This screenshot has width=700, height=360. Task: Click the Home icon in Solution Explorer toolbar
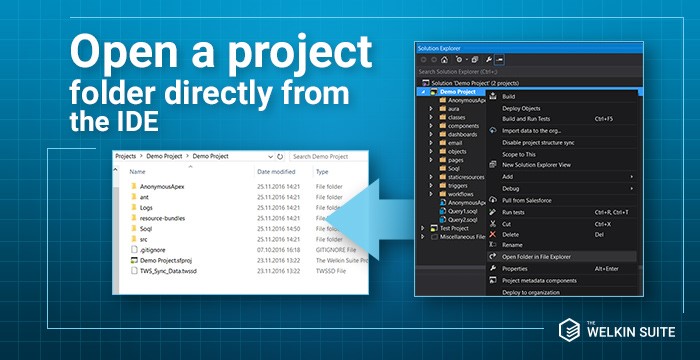point(444,60)
